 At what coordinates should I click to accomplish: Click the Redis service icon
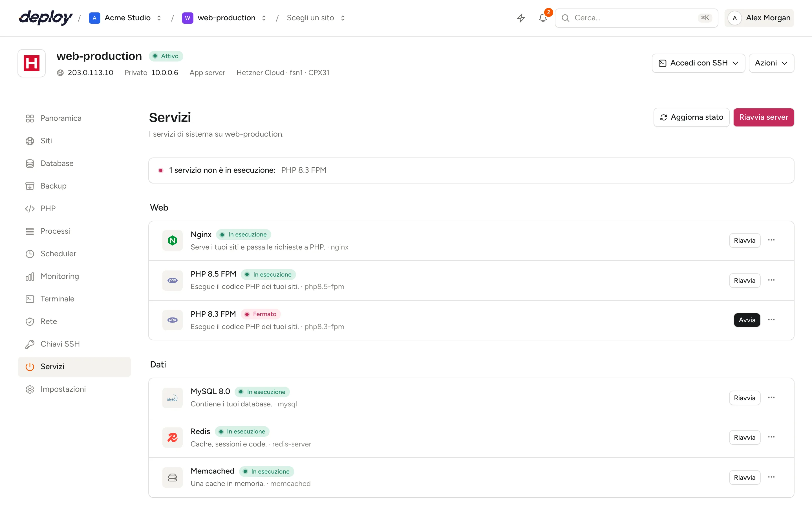pos(173,437)
